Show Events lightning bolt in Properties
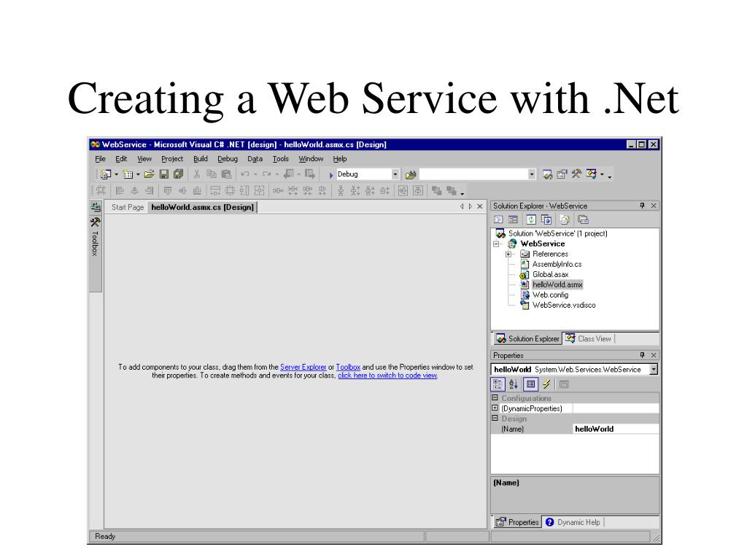 click(546, 384)
